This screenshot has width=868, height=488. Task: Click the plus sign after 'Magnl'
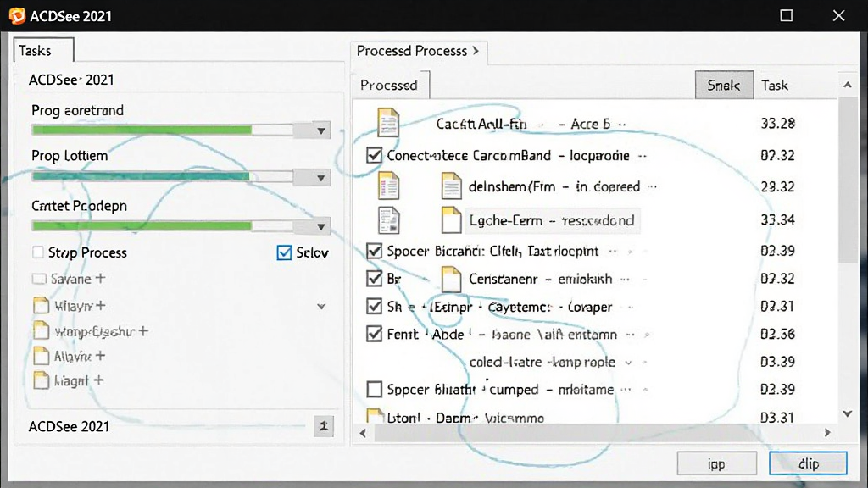click(98, 380)
